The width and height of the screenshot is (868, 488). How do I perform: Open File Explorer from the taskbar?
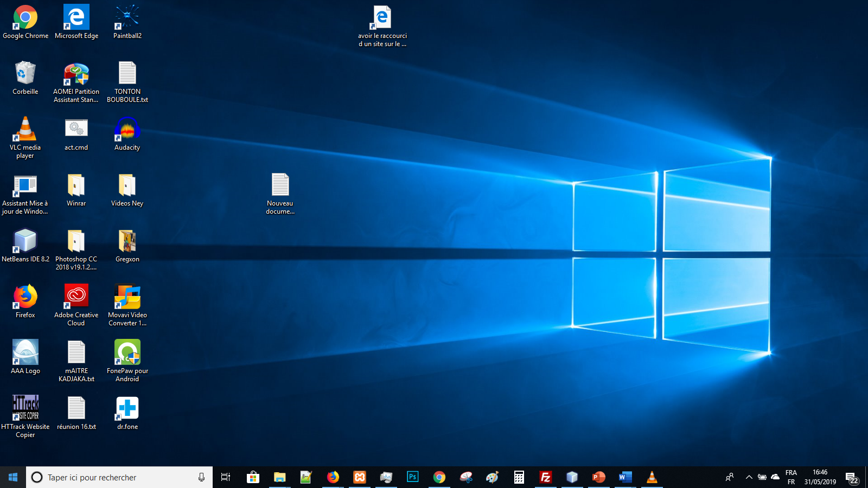279,477
